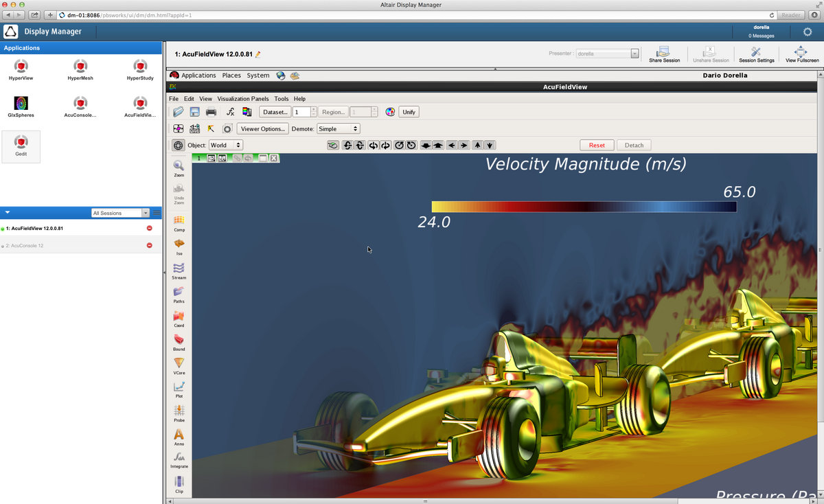The height and width of the screenshot is (504, 824).
Task: Open the Bound boundary surface panel
Action: (179, 342)
